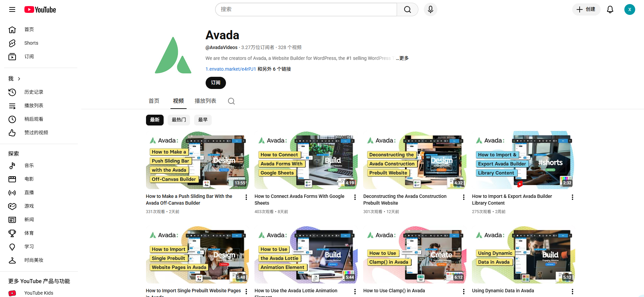Switch to the channel 播放列表 tab
The width and height of the screenshot is (644, 297).
[206, 101]
